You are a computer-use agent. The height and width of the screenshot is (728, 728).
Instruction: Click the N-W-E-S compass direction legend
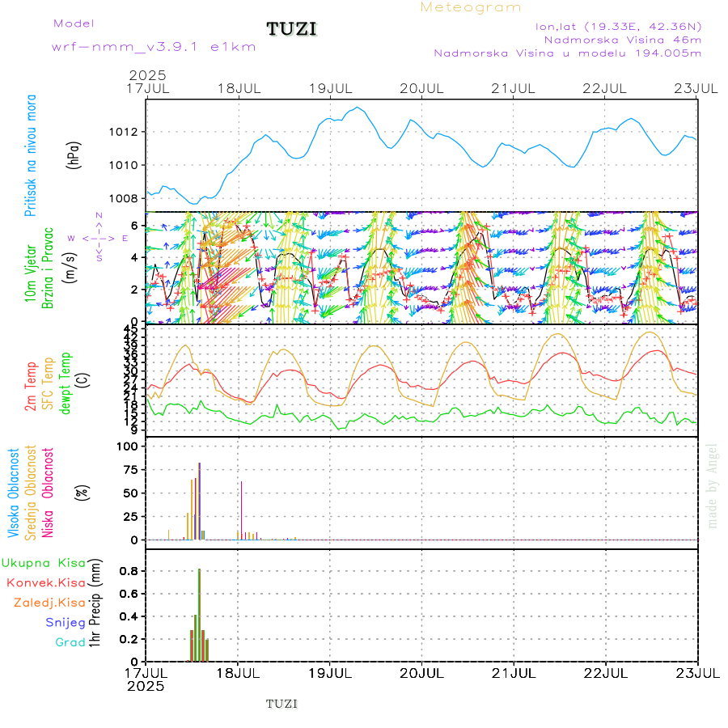tap(99, 238)
